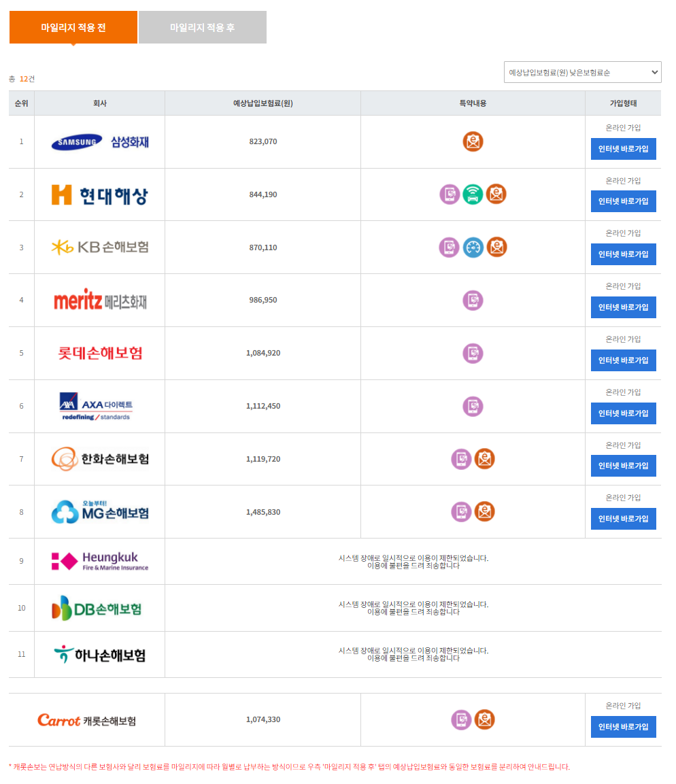Click orange e-mail icon in 삼성화재 row
676x784 pixels.
coord(473,141)
